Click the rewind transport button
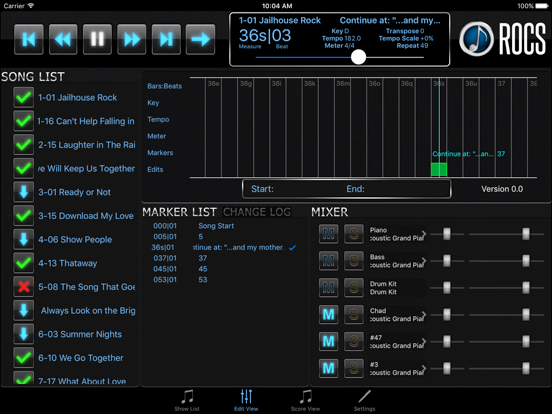Viewport: 552px width, 414px height. point(63,39)
